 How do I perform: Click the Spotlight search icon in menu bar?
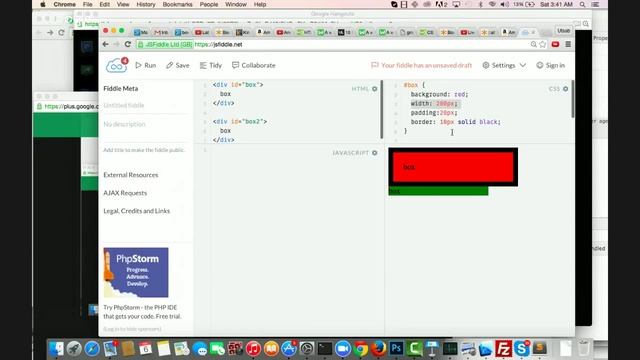point(582,4)
